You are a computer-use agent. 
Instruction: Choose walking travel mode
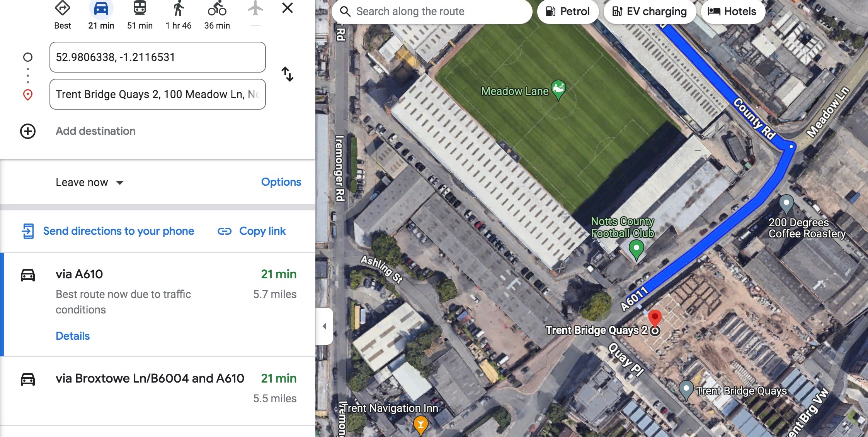[x=178, y=8]
